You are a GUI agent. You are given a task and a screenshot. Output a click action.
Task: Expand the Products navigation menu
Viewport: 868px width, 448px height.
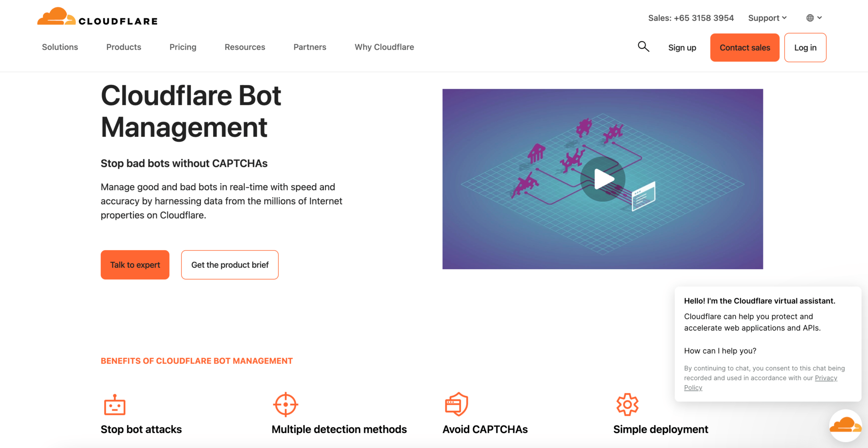(123, 47)
